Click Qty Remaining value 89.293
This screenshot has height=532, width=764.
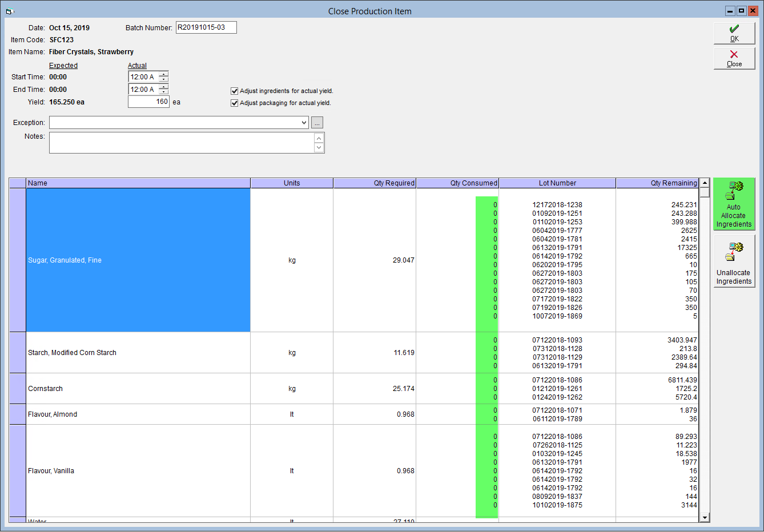coord(686,437)
